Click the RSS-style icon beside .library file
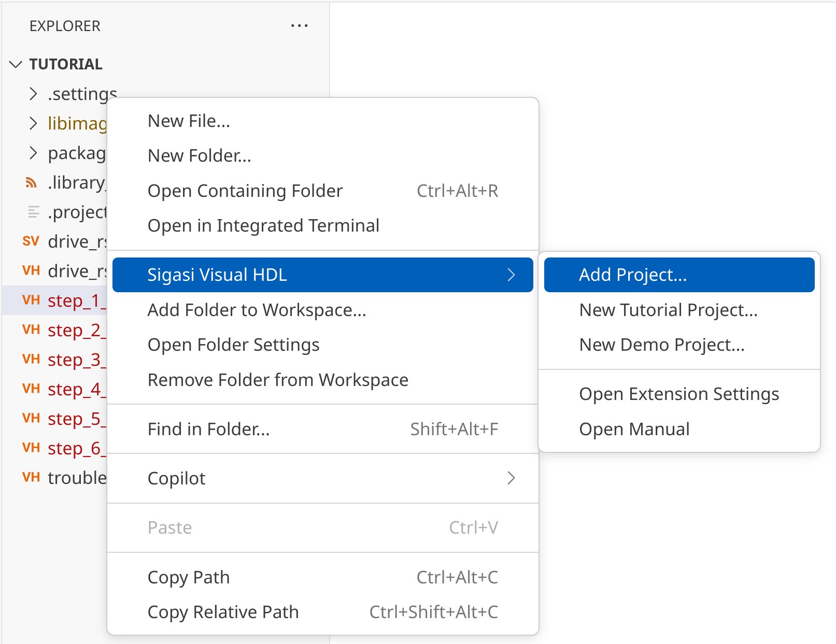This screenshot has height=644, width=836. coord(31,183)
